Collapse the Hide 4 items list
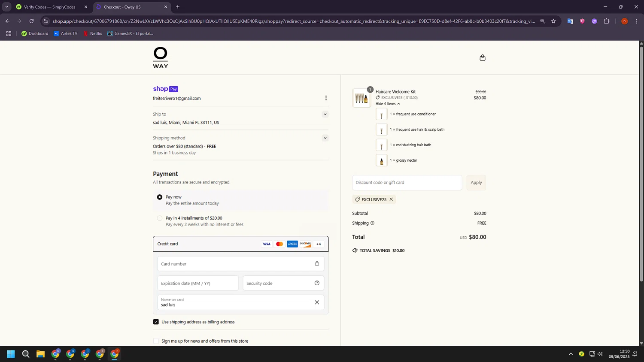The width and height of the screenshot is (644, 362). tap(388, 104)
